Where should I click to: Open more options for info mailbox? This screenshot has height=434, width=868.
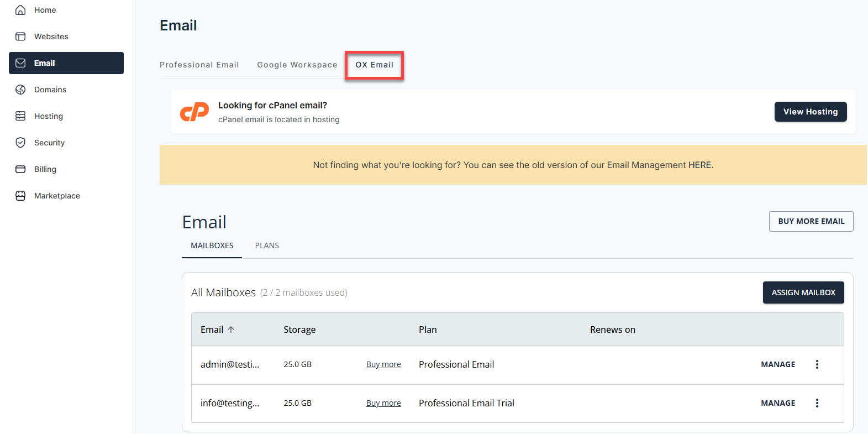tap(817, 403)
